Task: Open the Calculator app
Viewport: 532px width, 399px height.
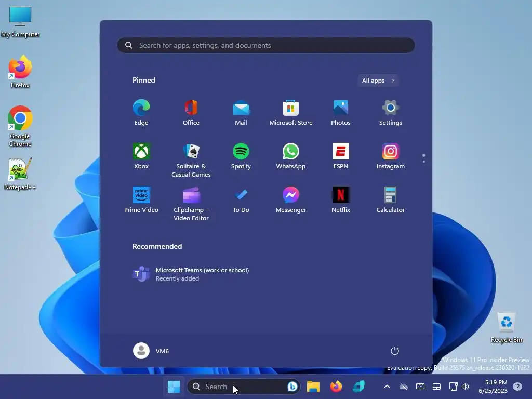Action: (391, 200)
